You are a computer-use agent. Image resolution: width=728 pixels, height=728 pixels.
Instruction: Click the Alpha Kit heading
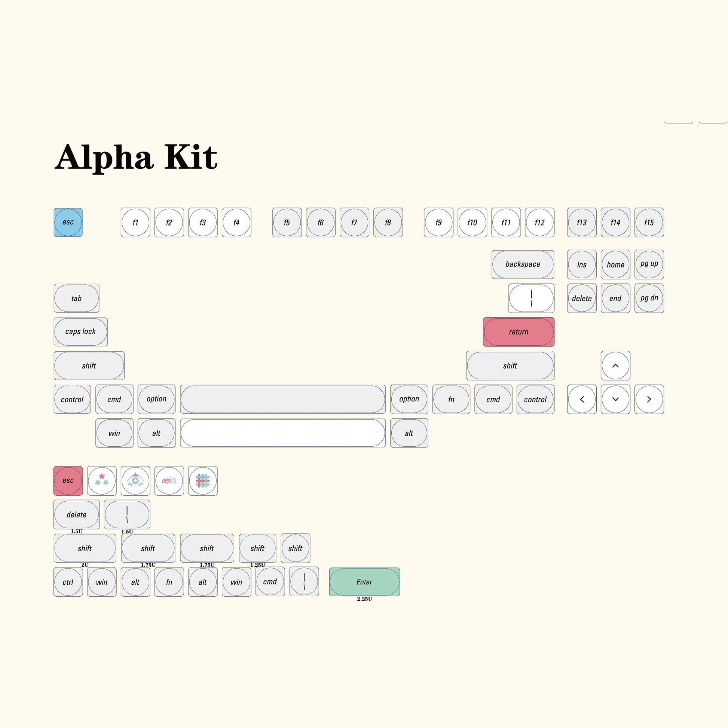tap(136, 157)
